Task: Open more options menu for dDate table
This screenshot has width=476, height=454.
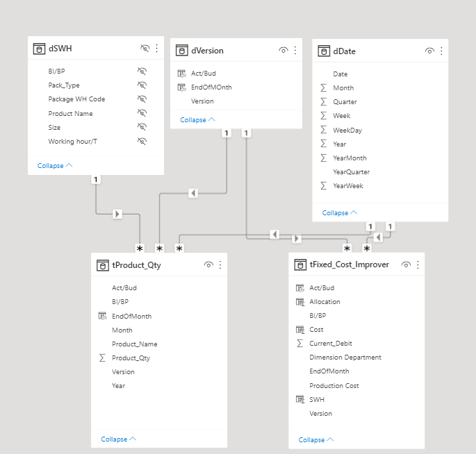Action: [441, 51]
